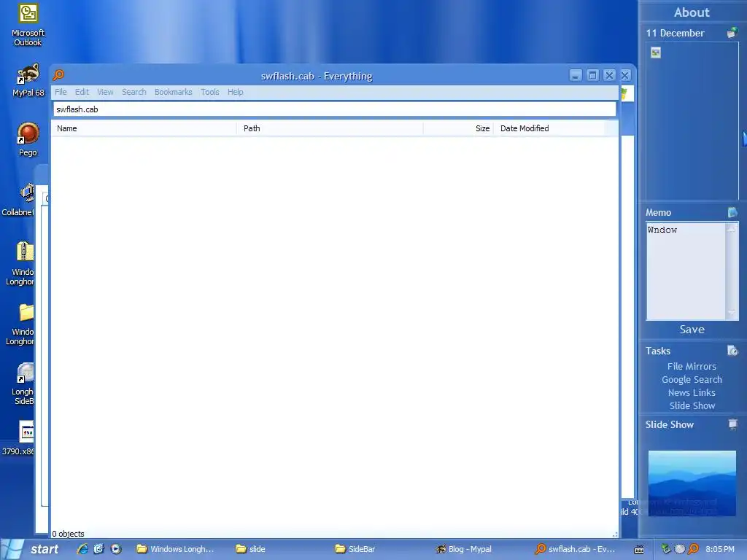This screenshot has width=747, height=560.
Task: Click the Everything window resize grip
Action: tap(614, 534)
